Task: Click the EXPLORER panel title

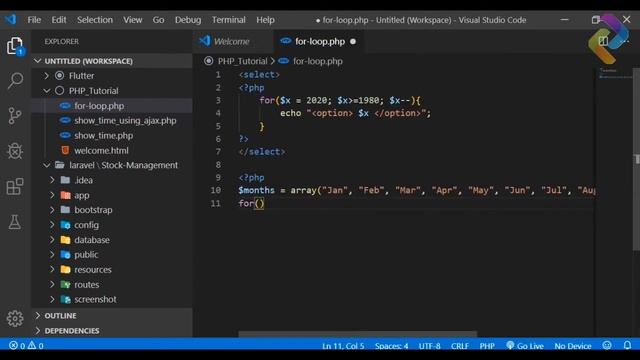Action: (62, 41)
